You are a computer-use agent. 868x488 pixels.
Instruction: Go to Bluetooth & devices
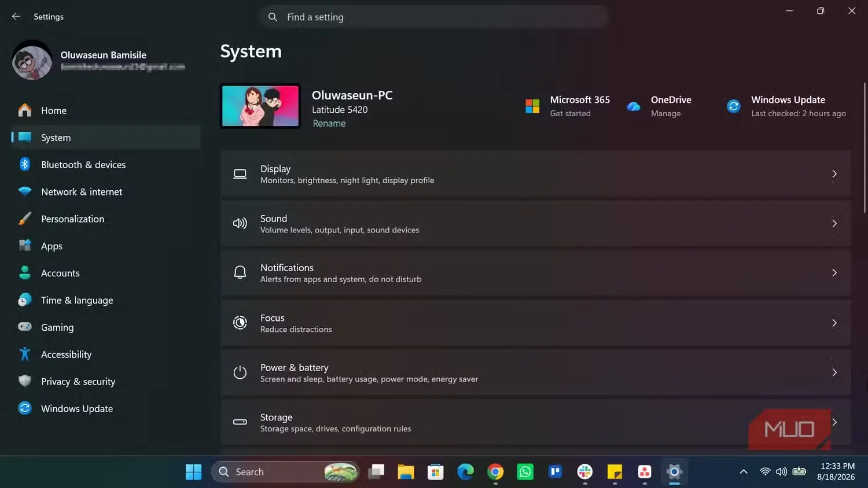(x=106, y=165)
